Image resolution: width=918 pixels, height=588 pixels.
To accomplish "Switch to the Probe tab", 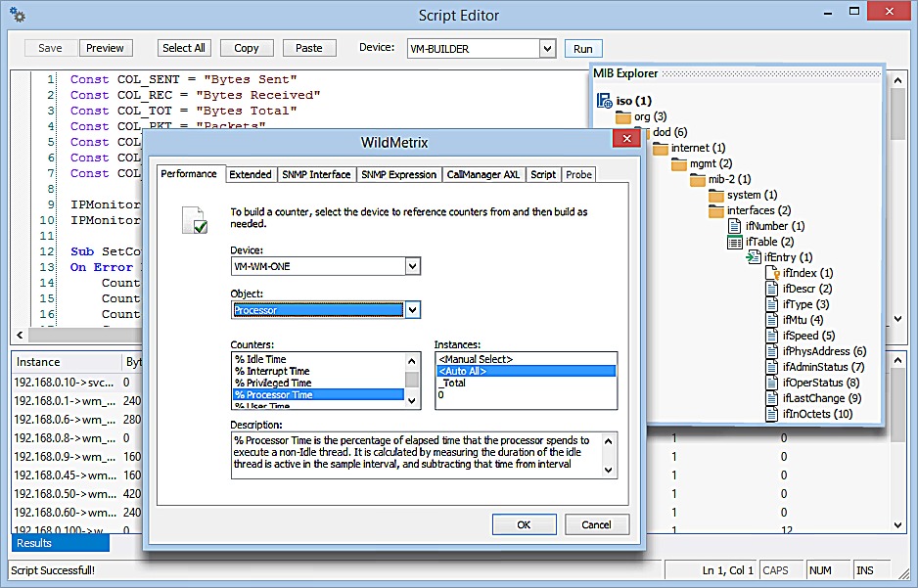I will click(x=578, y=174).
